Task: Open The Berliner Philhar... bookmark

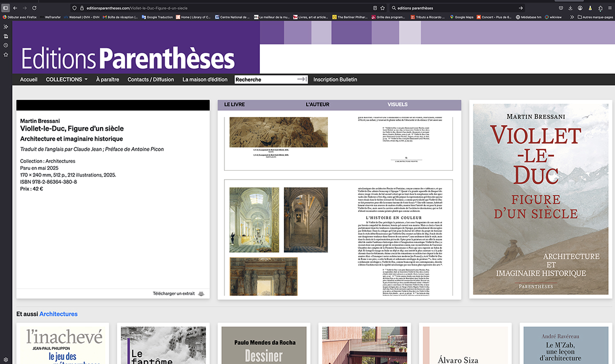Action: (350, 17)
